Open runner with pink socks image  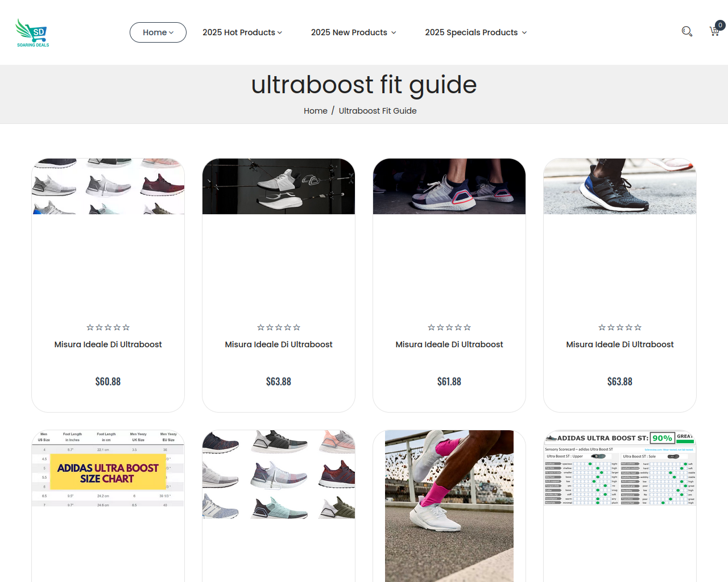(449, 506)
